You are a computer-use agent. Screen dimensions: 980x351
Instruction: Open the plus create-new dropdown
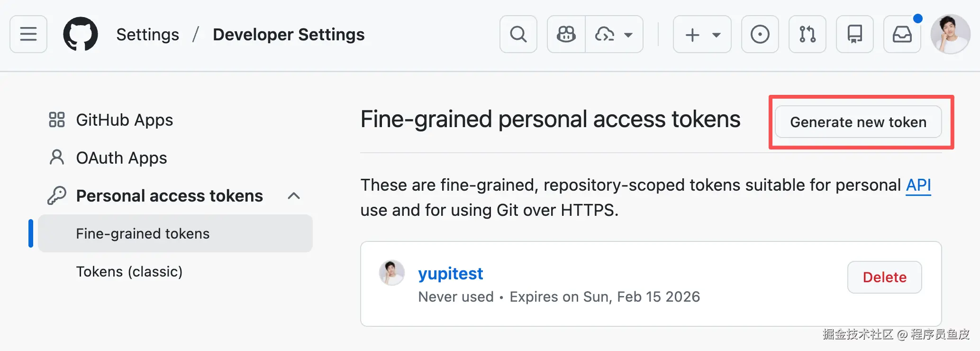point(702,34)
